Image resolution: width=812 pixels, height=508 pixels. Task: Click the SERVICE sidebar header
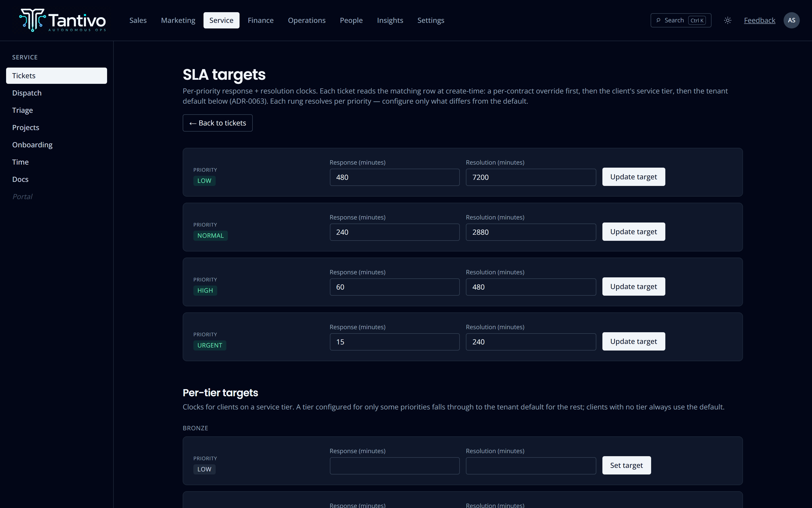(25, 57)
